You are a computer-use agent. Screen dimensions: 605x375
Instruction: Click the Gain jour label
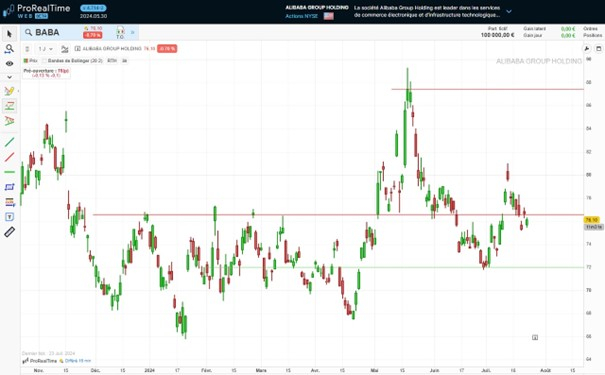click(533, 35)
